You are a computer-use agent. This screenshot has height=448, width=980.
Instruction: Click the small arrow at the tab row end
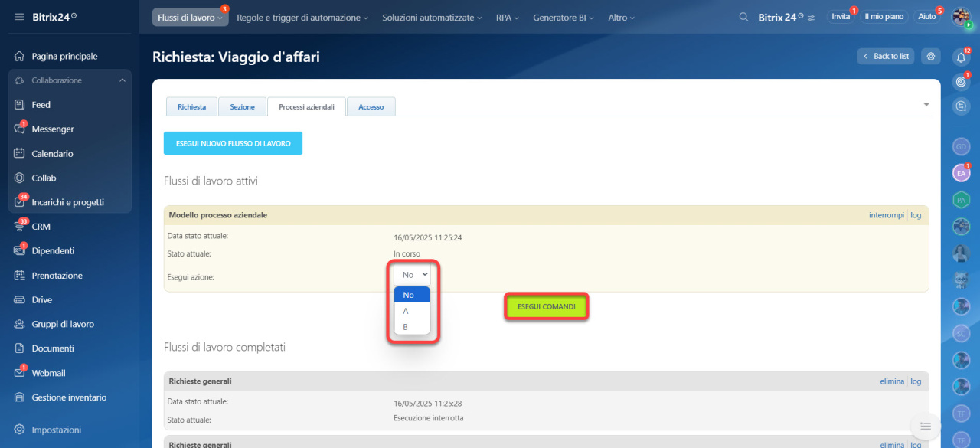926,104
